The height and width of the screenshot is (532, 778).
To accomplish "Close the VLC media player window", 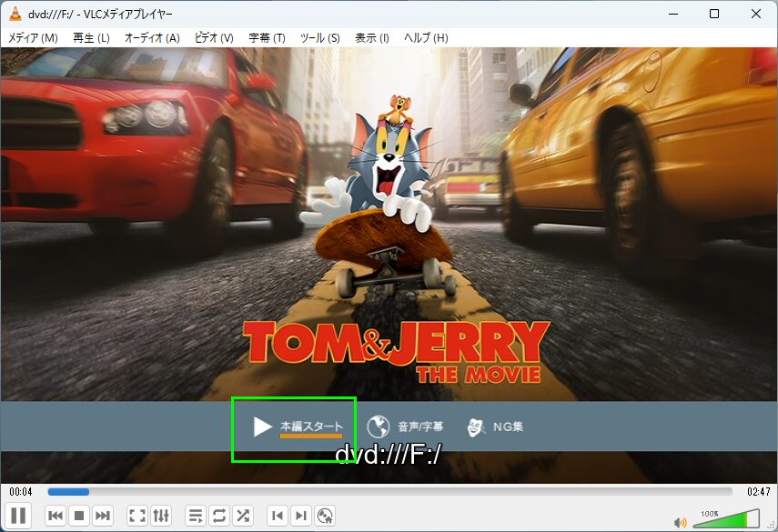I will point(755,14).
